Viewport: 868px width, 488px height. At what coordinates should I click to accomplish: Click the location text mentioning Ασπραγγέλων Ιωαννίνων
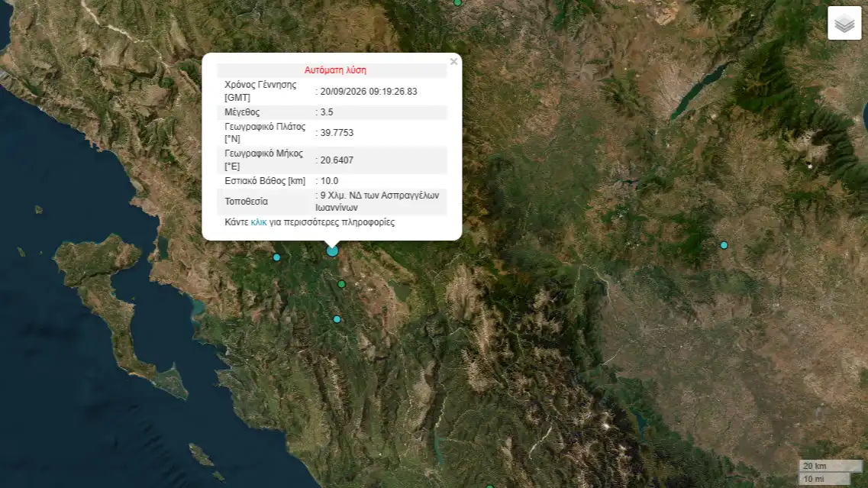[x=378, y=202]
